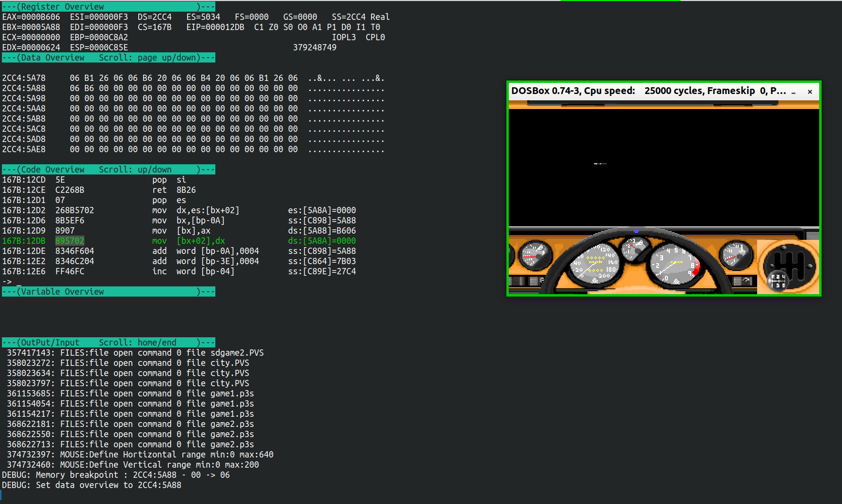
Task: Click highlighted line 167B:12DB mov [bx+02],dx
Action: coord(179,241)
